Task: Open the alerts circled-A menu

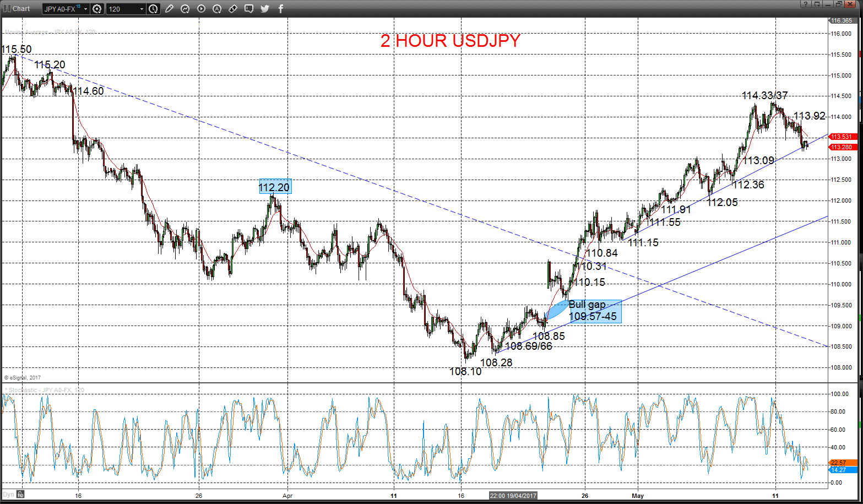Action: pyautogui.click(x=217, y=9)
